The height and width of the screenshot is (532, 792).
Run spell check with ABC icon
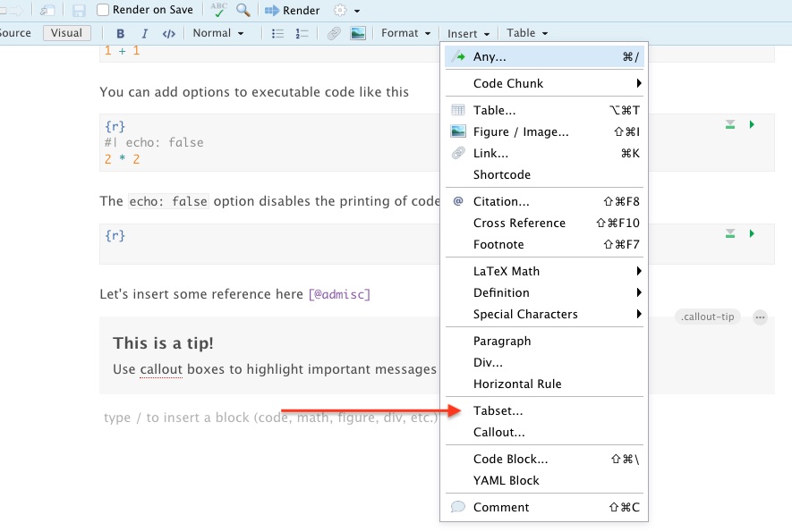coord(218,10)
